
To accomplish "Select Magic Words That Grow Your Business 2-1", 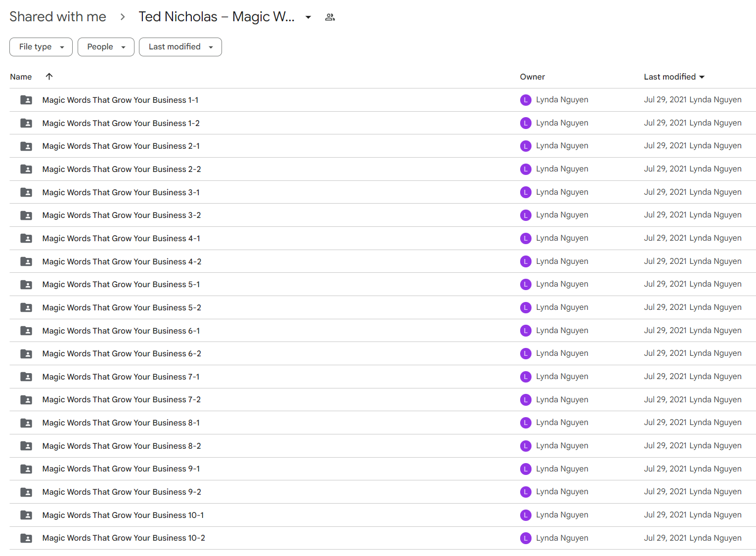I will point(121,146).
